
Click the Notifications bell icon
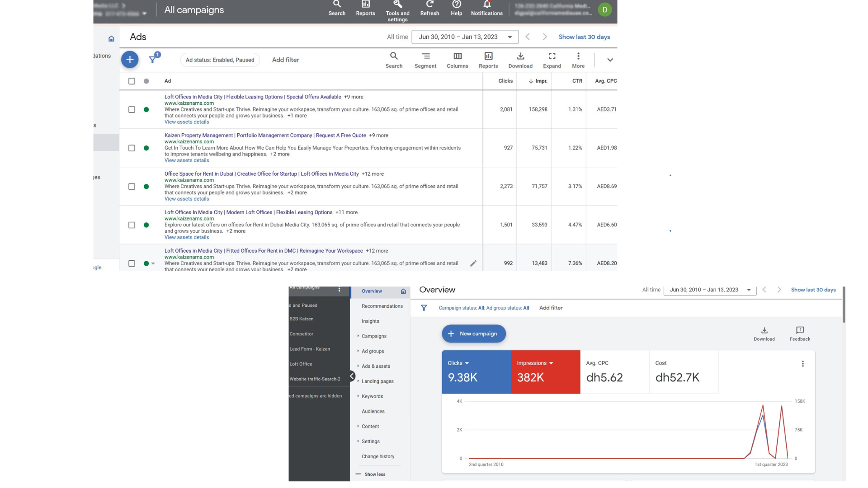pyautogui.click(x=486, y=5)
